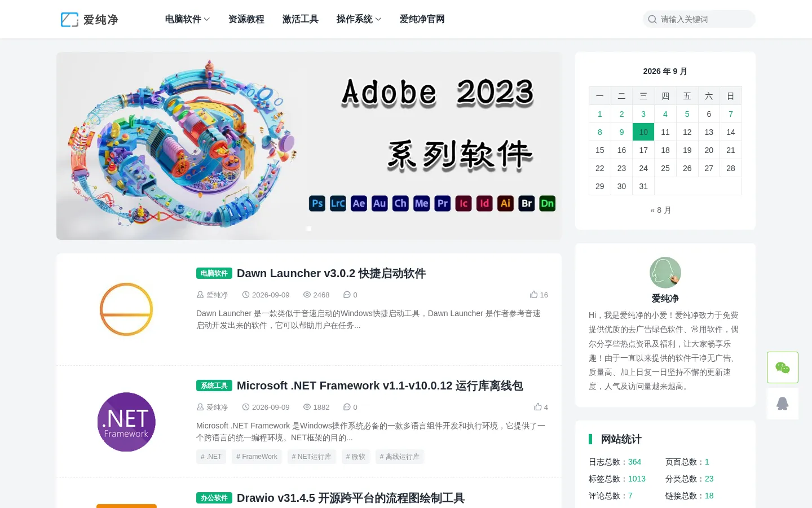This screenshot has height=508, width=812.
Task: Select calendar date 1
Action: tap(600, 114)
